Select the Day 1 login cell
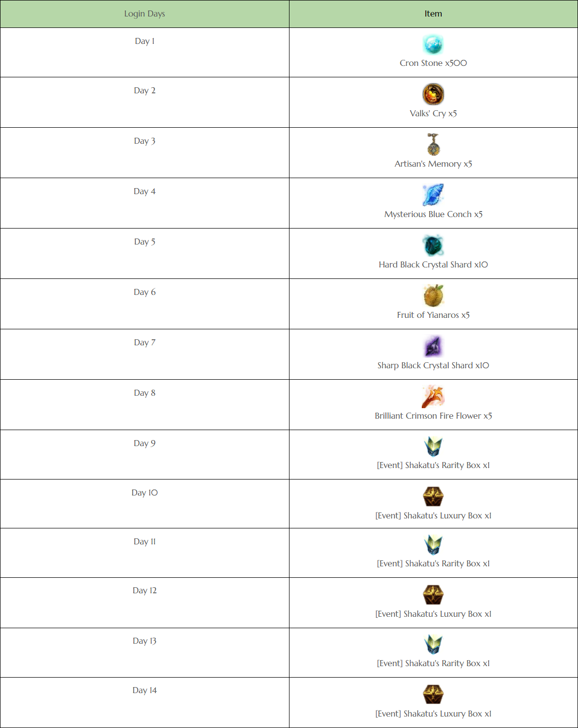Image resolution: width=578 pixels, height=728 pixels. point(145,52)
